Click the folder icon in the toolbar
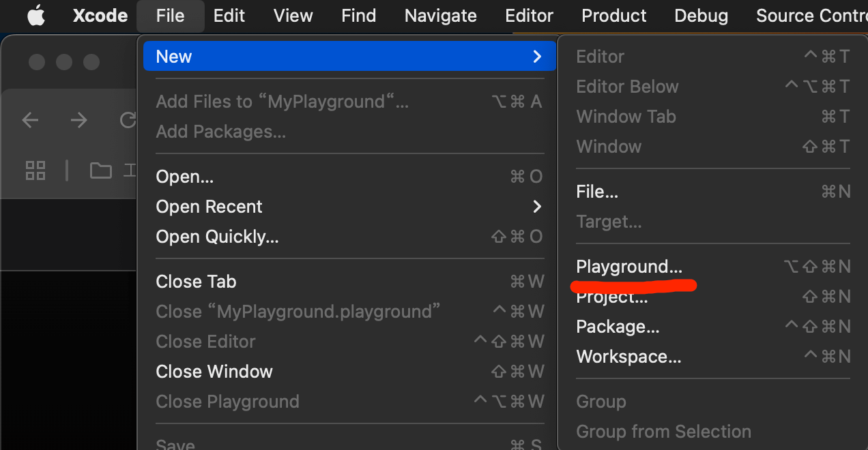Screen dimensions: 868x450 coord(100,170)
